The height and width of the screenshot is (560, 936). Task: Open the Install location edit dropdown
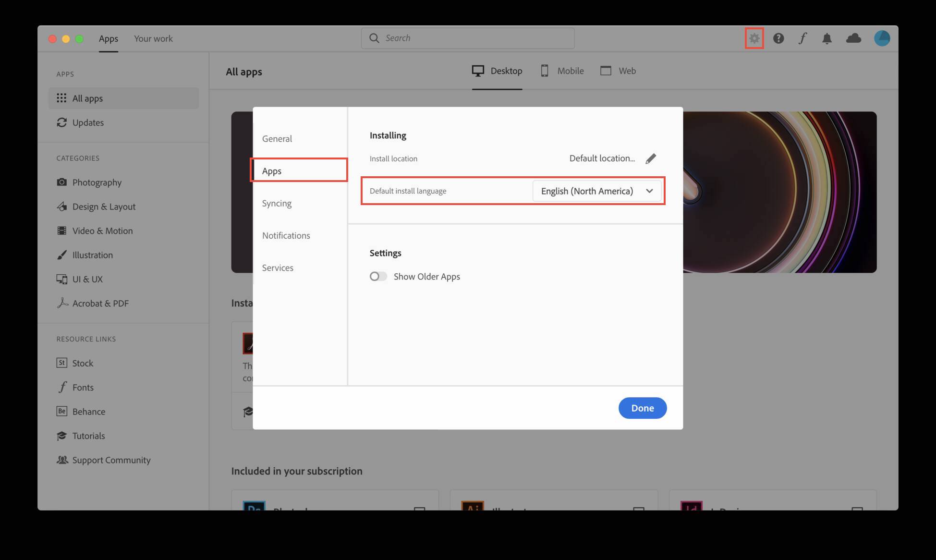pyautogui.click(x=651, y=158)
